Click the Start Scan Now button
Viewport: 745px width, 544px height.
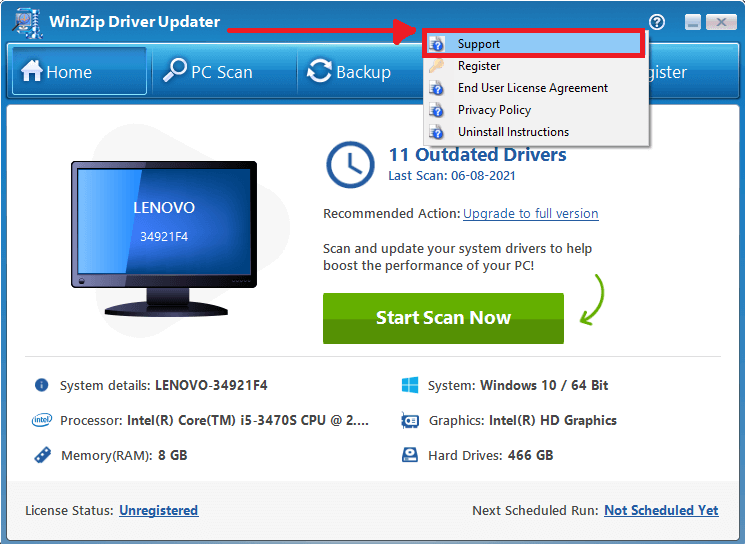click(443, 318)
